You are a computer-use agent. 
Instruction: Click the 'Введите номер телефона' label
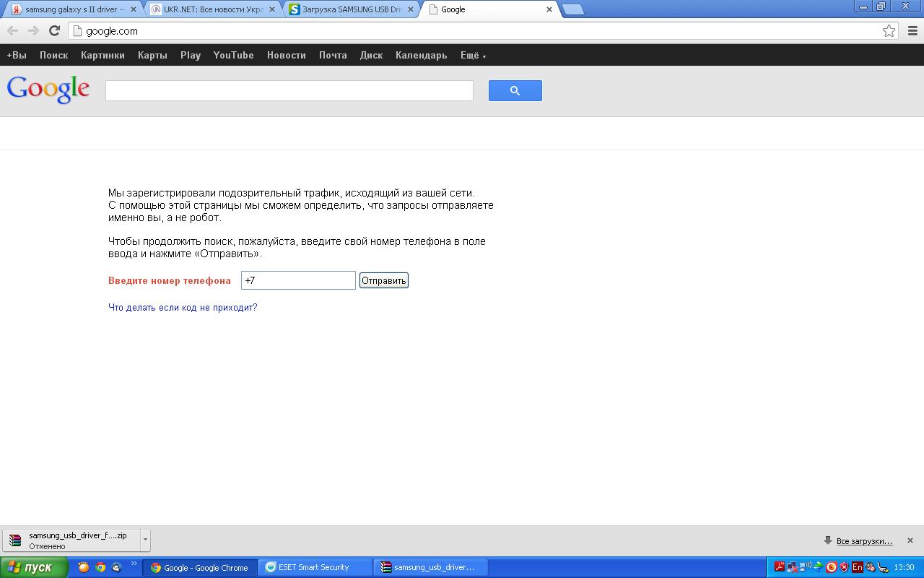point(170,280)
